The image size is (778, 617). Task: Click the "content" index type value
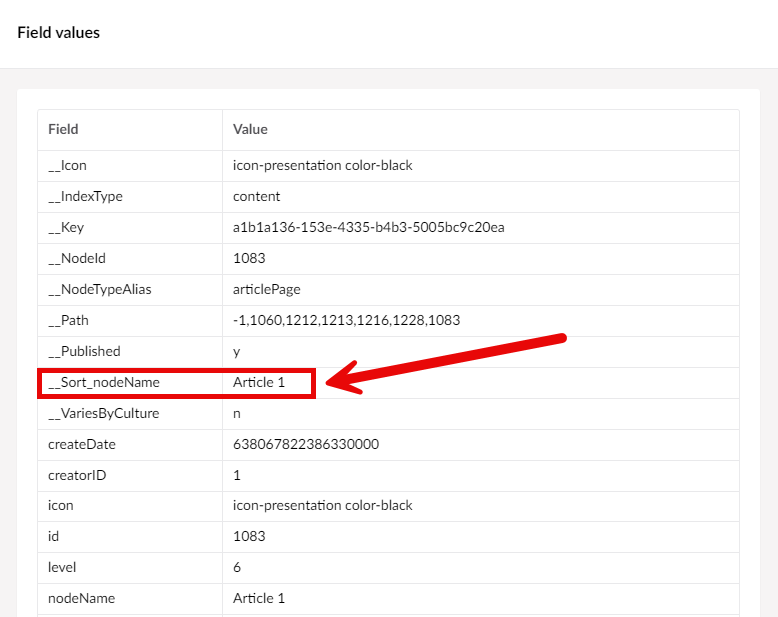point(257,196)
